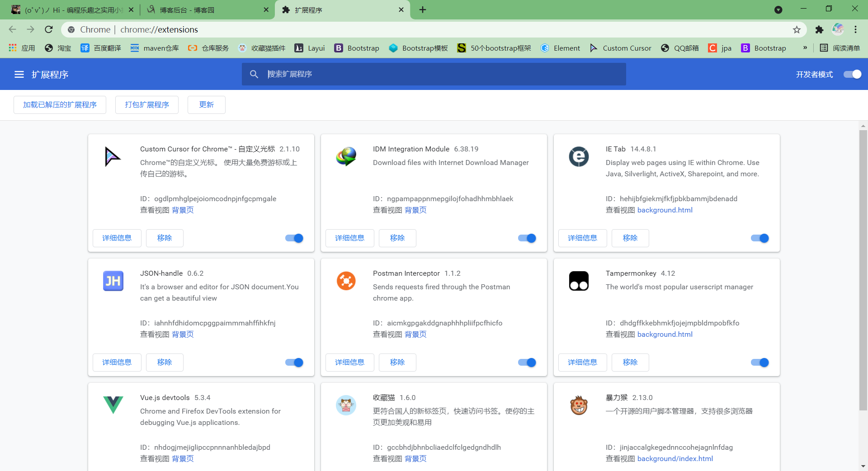Viewport: 868px width, 471px height.
Task: Open the Custom Cursor bookmark
Action: (621, 48)
